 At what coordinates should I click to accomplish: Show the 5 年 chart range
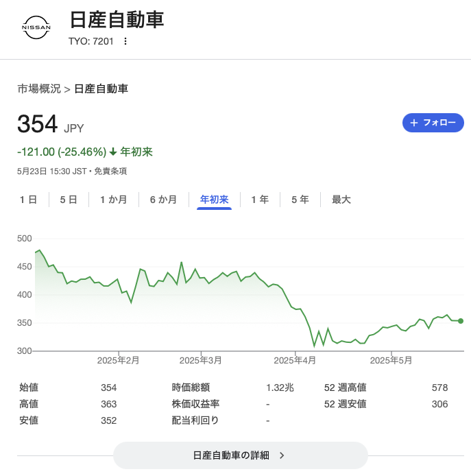click(300, 200)
